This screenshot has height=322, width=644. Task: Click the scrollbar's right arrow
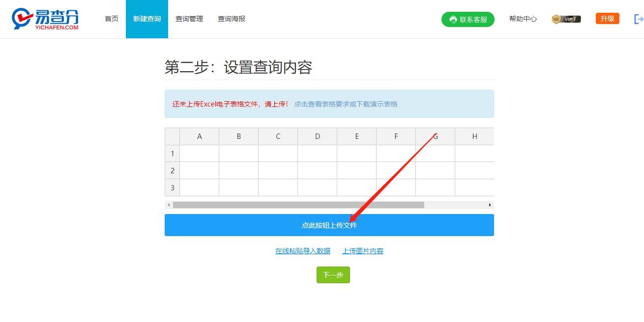click(490, 205)
